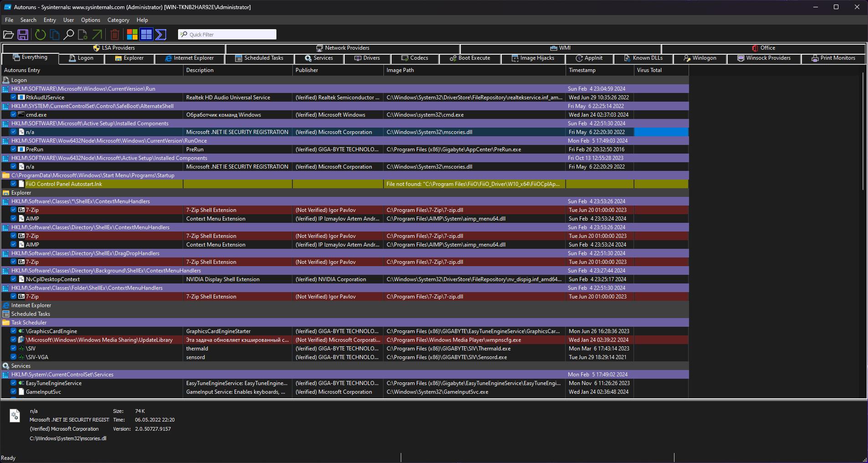Switch to the Known DLLs tab

[643, 58]
